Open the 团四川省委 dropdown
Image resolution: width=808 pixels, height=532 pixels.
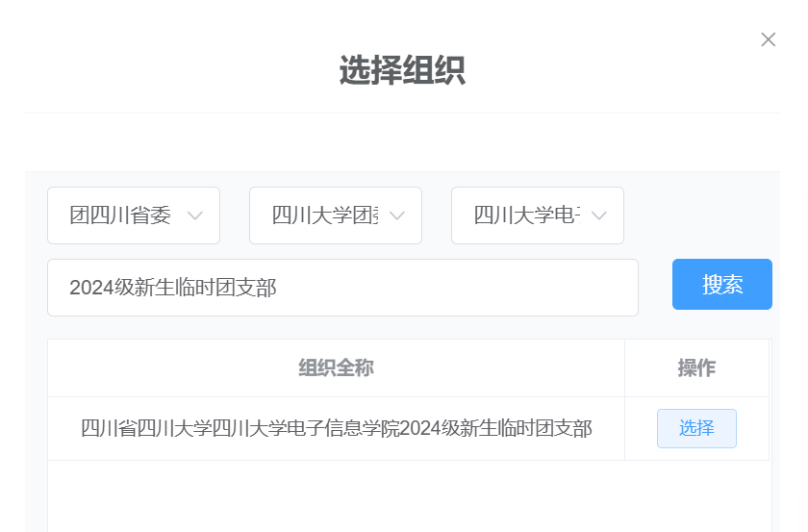pyautogui.click(x=121, y=215)
